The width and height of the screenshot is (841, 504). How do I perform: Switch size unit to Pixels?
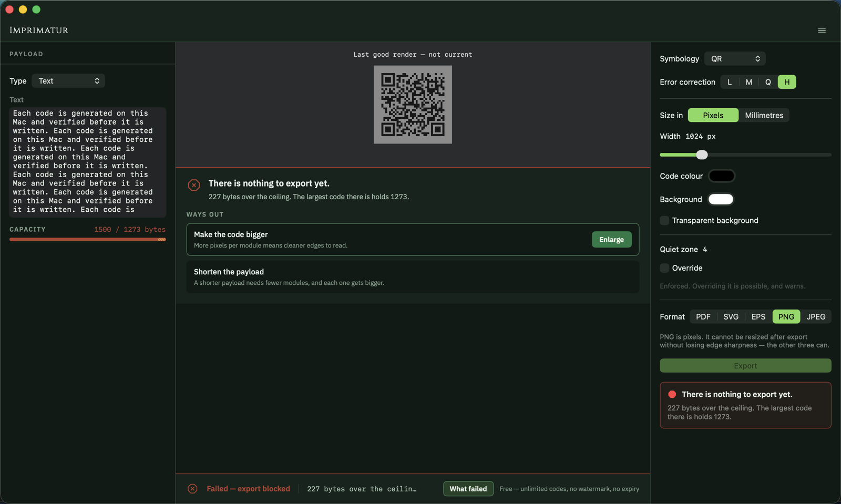pos(713,115)
